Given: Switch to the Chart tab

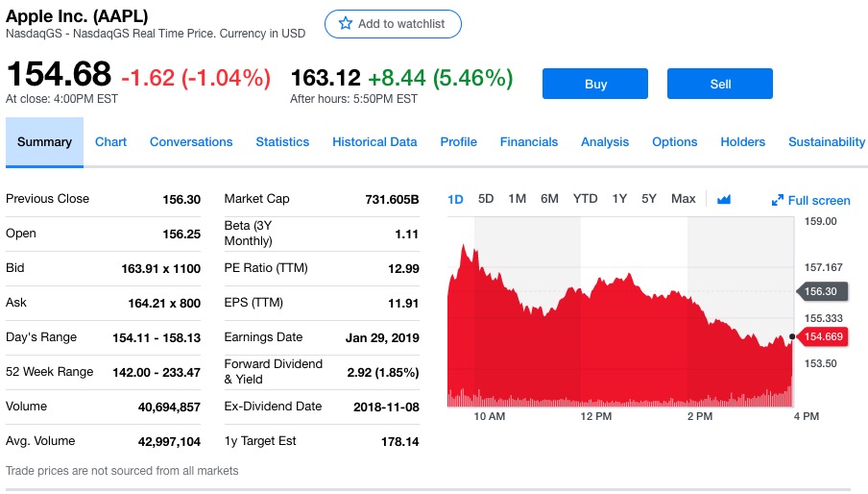Looking at the screenshot, I should [x=110, y=142].
